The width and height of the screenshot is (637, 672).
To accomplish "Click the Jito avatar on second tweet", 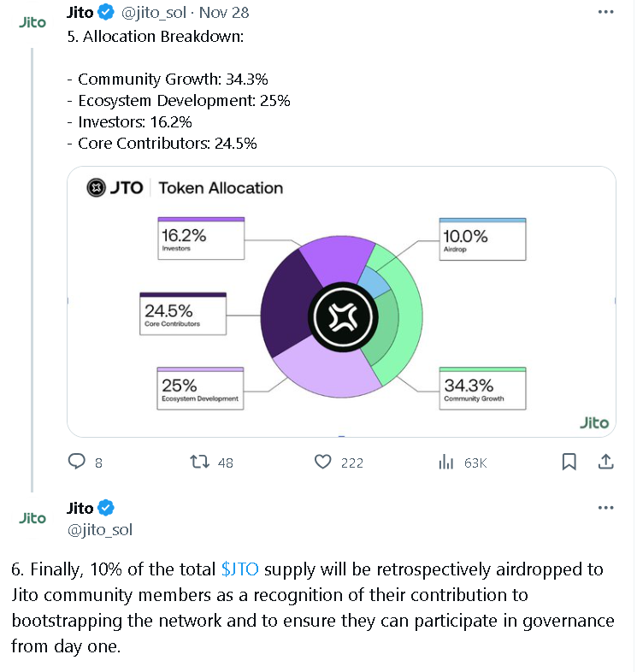I will click(x=32, y=518).
